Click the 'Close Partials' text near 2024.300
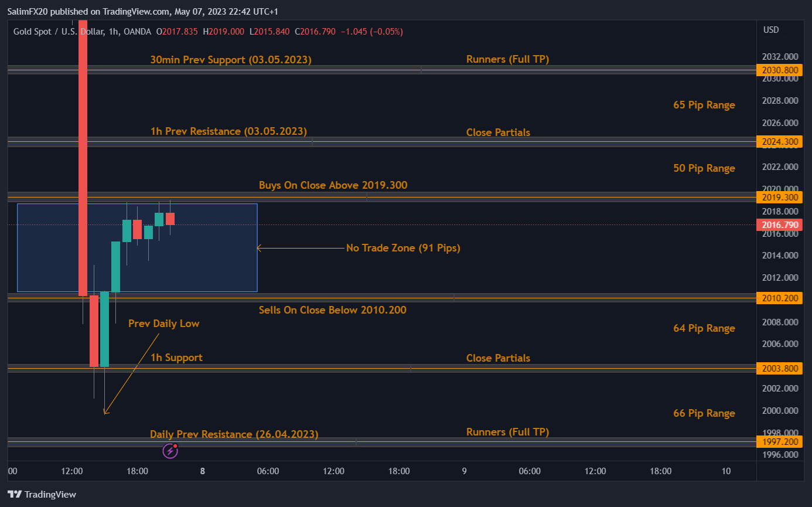 point(498,132)
